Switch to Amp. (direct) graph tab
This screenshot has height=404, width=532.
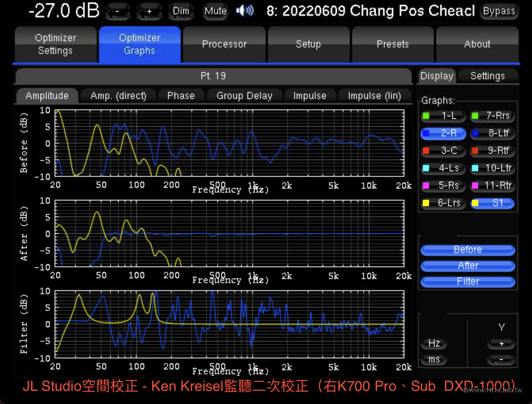[x=119, y=96]
